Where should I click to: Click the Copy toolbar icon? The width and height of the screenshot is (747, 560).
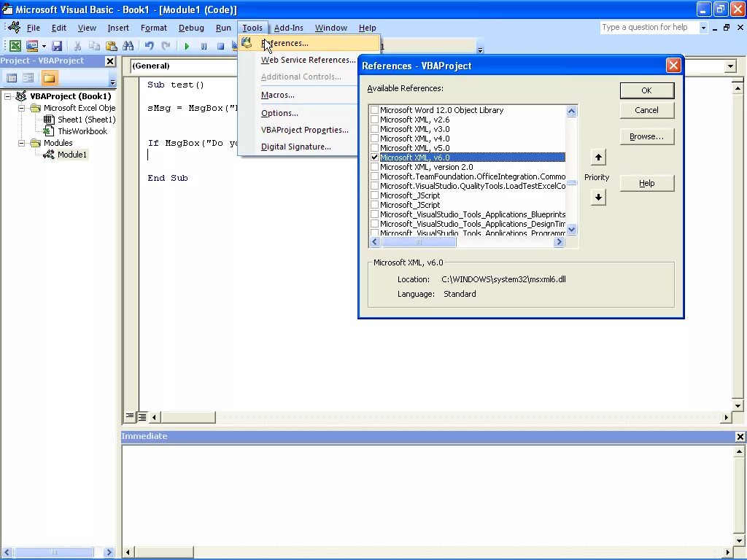coord(94,46)
